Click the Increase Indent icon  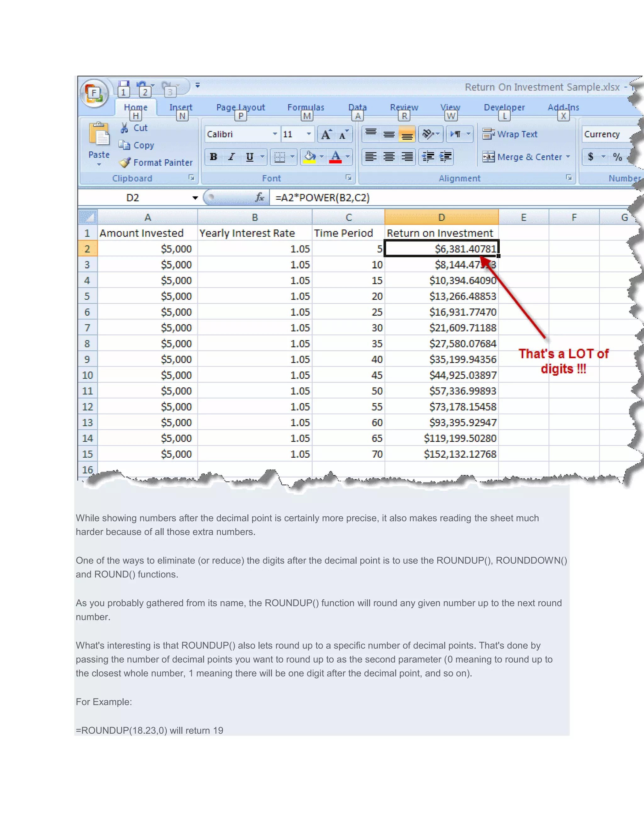tap(445, 157)
